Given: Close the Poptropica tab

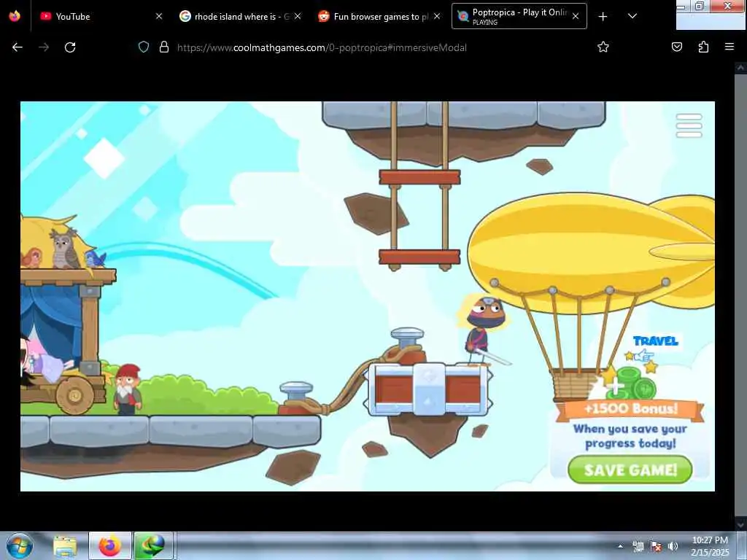Looking at the screenshot, I should tap(576, 16).
